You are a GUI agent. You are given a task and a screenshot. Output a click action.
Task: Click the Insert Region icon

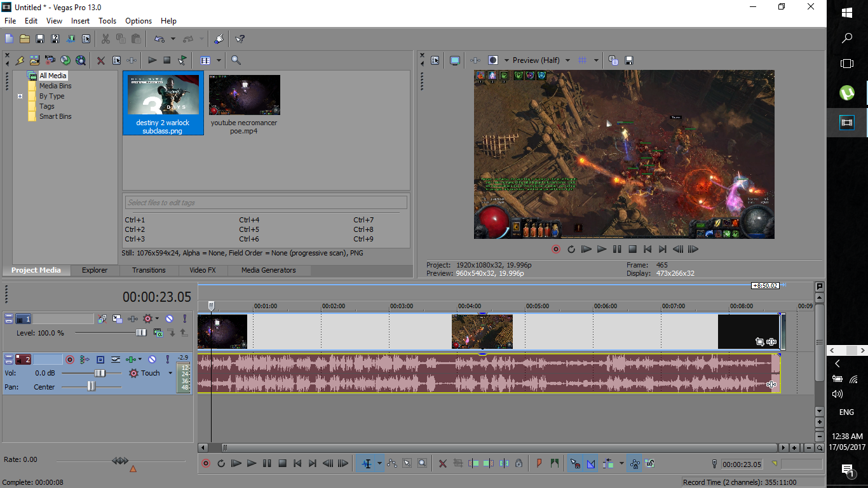coord(555,463)
